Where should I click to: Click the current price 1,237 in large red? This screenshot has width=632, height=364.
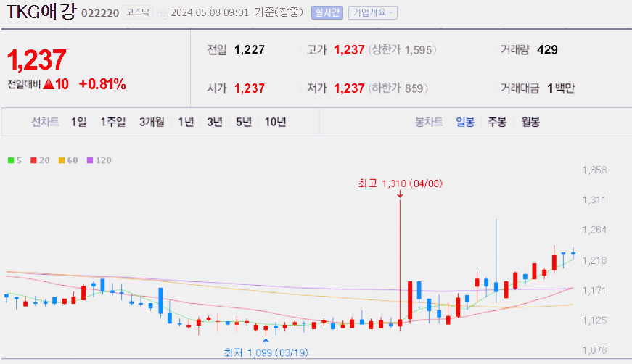pos(37,60)
